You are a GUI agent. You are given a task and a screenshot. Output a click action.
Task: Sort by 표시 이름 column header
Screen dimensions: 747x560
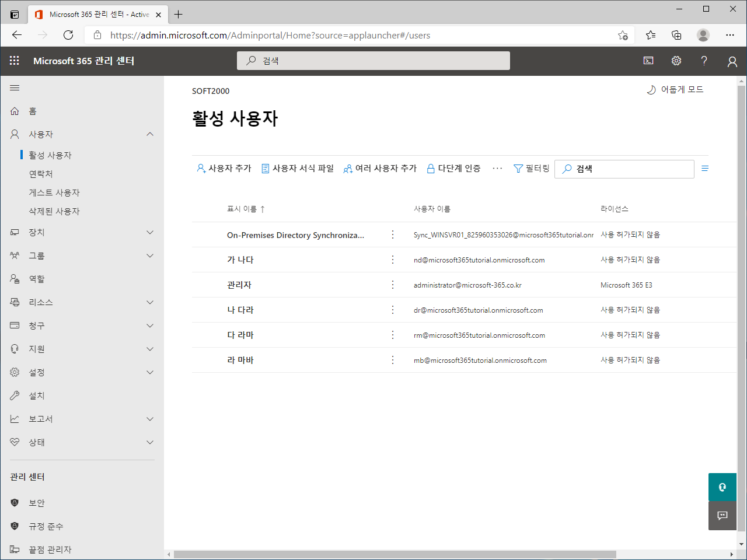click(x=246, y=209)
